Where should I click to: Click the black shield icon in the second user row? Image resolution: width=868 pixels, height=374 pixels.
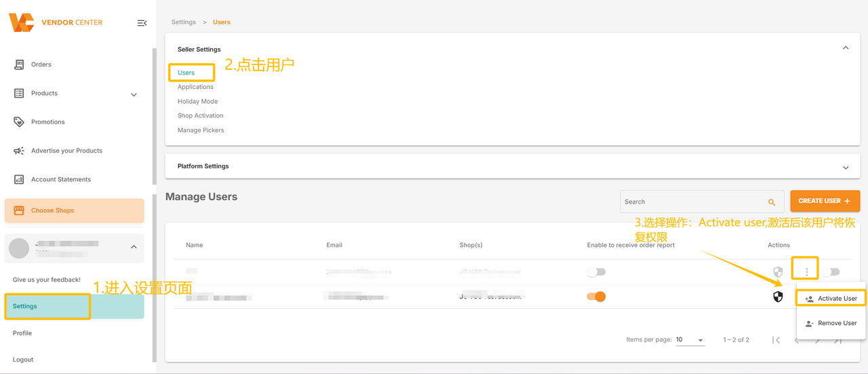[x=778, y=297]
